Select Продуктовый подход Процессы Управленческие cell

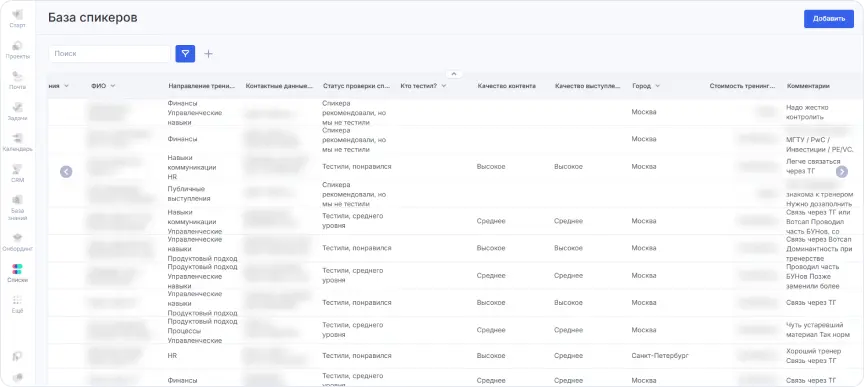pos(202,331)
